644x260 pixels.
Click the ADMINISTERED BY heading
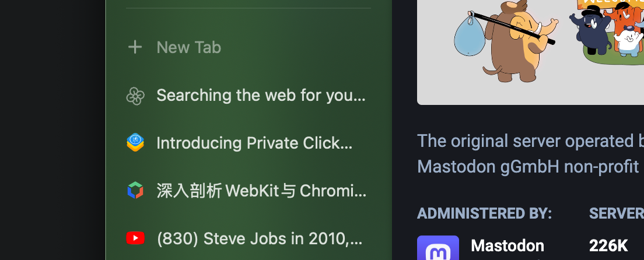[x=484, y=213]
